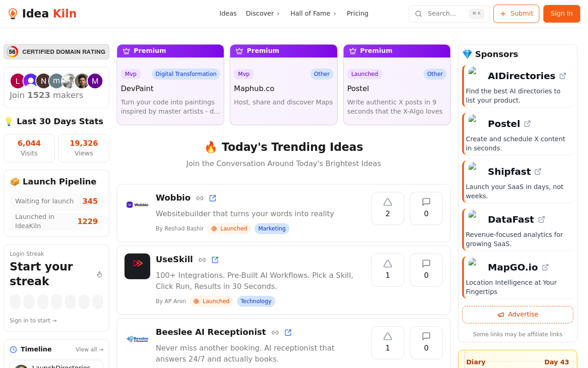The width and height of the screenshot is (588, 368).
Task: Open UseSkill idea title
Action: tap(174, 259)
